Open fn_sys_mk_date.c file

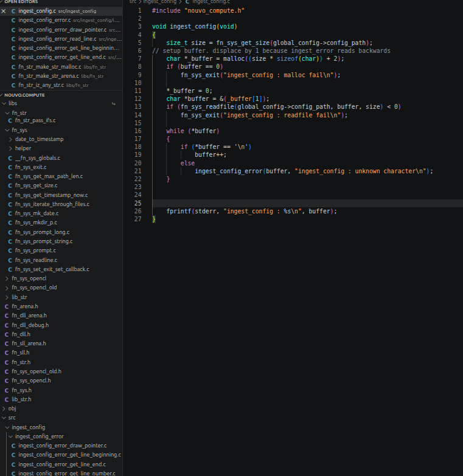(x=37, y=213)
